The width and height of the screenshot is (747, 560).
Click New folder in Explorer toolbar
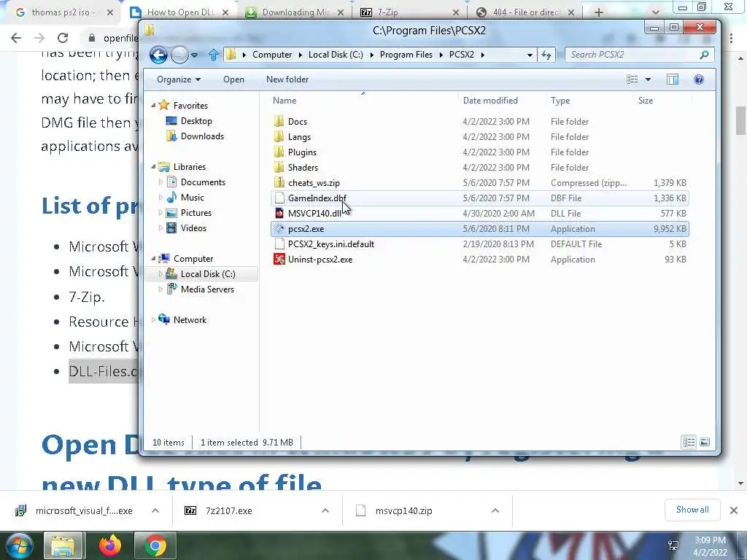point(287,79)
